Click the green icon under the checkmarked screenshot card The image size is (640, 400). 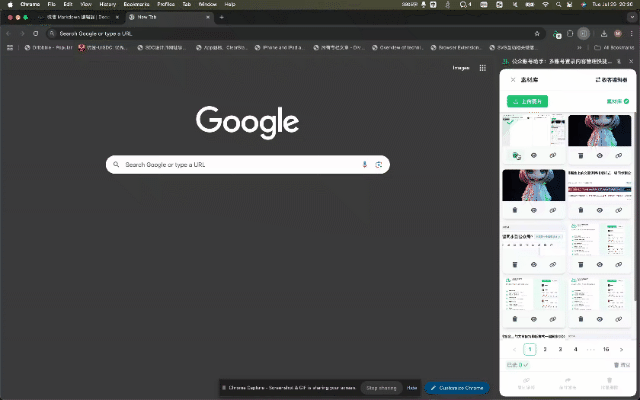[x=516, y=156]
